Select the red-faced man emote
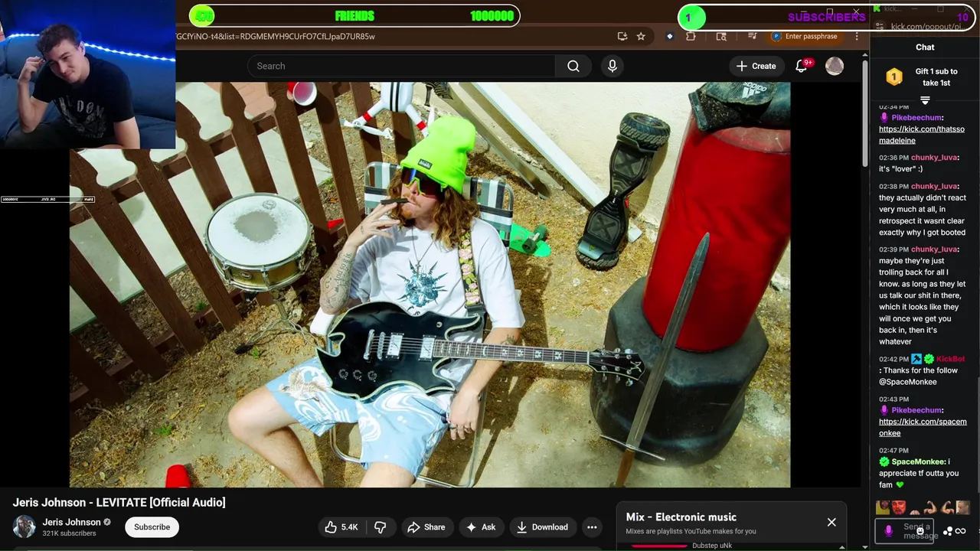The height and width of the screenshot is (551, 980). coord(899,507)
